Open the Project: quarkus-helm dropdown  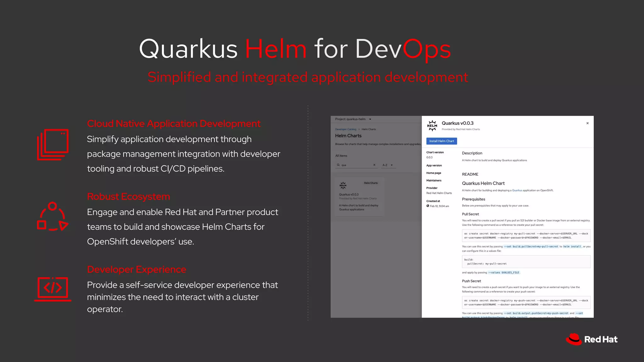pos(353,119)
